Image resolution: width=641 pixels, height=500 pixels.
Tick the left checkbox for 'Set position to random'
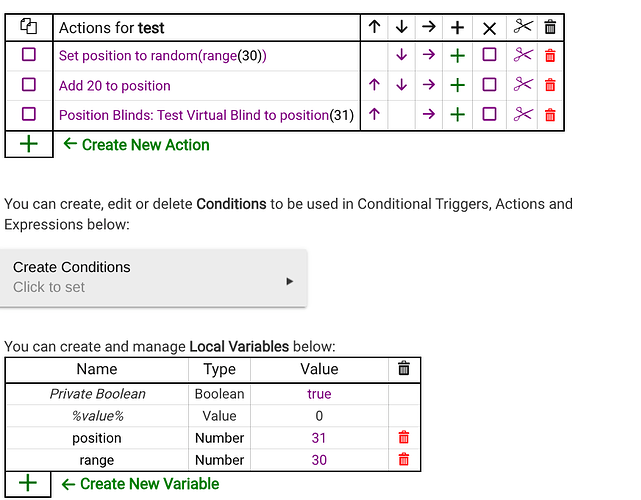point(29,55)
